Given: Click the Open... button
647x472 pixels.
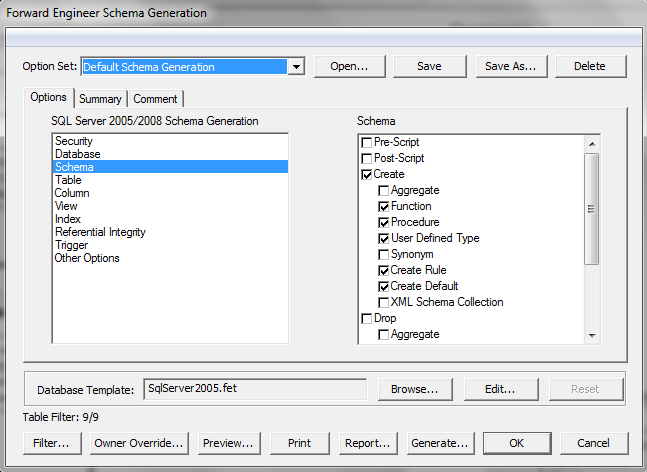Looking at the screenshot, I should [349, 66].
